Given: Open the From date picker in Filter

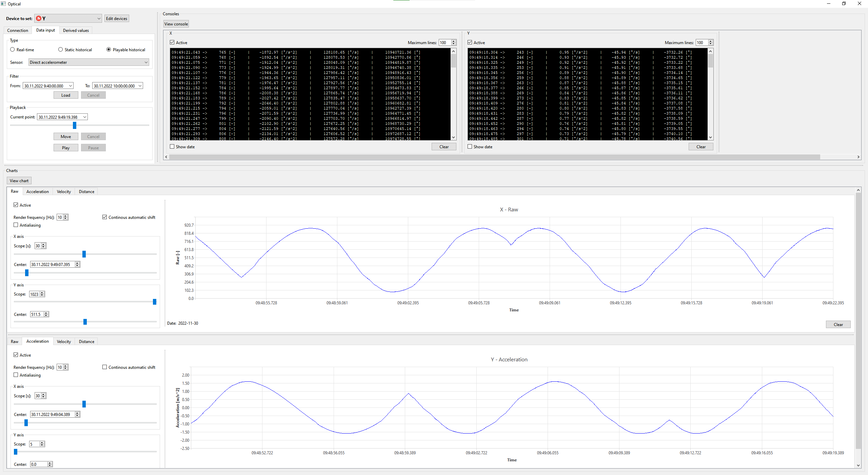Looking at the screenshot, I should click(70, 85).
